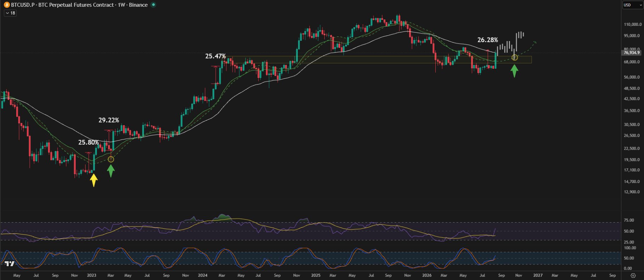The height and width of the screenshot is (280, 644).
Task: Select the 25.80% measurement label
Action: [x=88, y=142]
